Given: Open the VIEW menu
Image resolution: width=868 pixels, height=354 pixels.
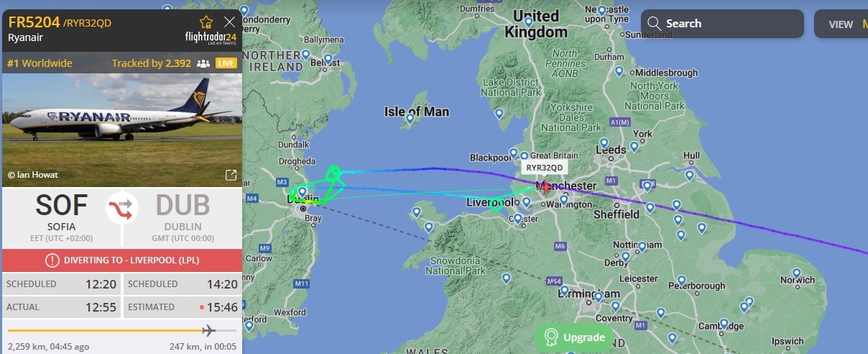Looking at the screenshot, I should click(x=841, y=24).
